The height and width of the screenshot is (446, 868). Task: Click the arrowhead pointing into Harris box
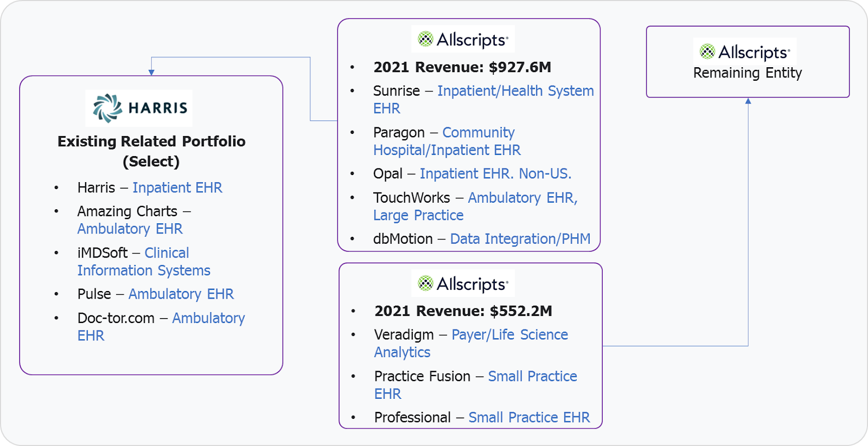(151, 72)
